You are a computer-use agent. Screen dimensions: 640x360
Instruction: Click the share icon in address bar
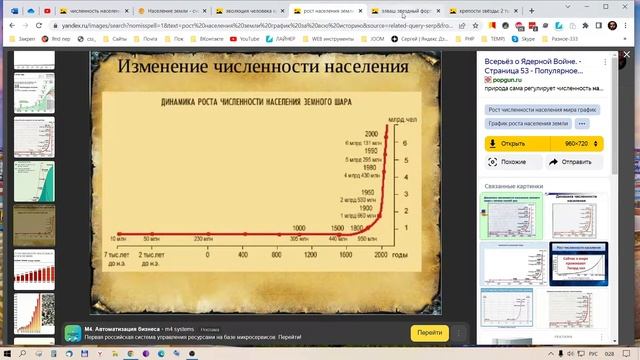(x=462, y=25)
